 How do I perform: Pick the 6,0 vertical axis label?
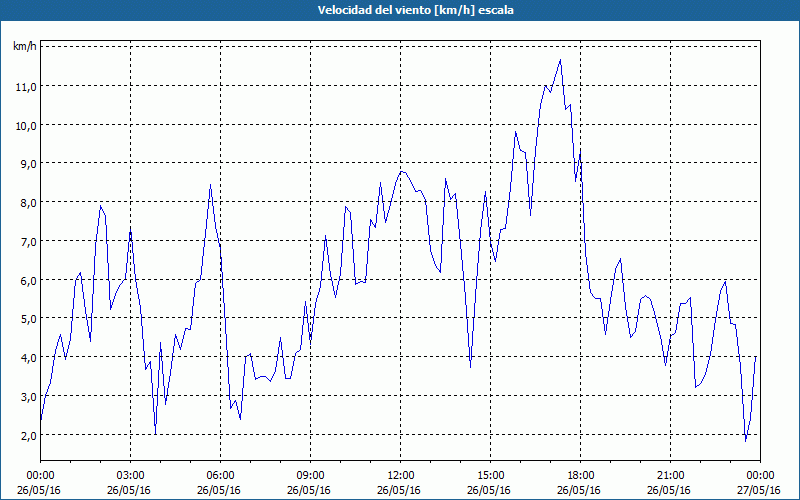click(x=28, y=281)
